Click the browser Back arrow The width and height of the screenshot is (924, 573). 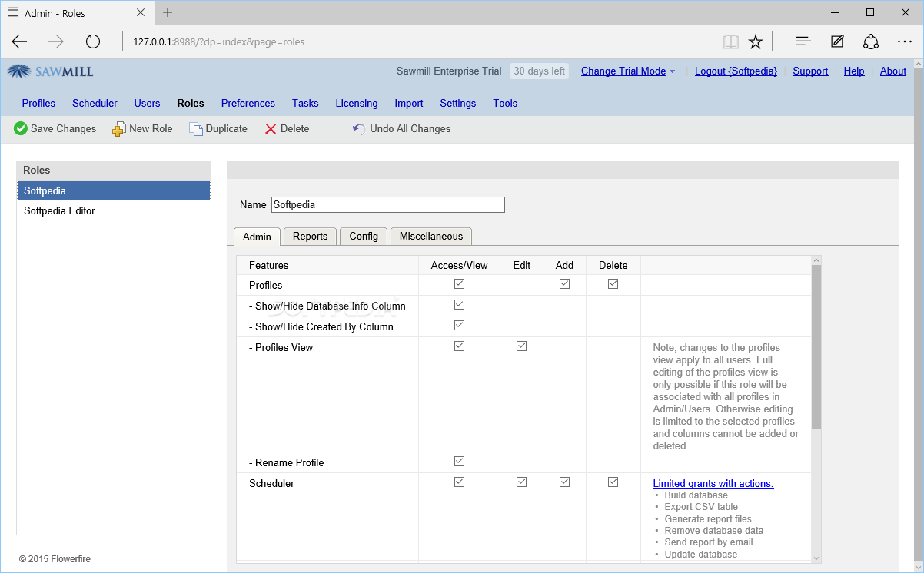click(19, 41)
